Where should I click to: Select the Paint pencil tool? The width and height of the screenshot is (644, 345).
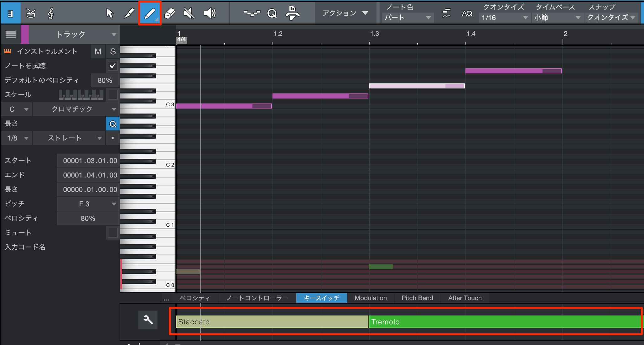tap(150, 13)
